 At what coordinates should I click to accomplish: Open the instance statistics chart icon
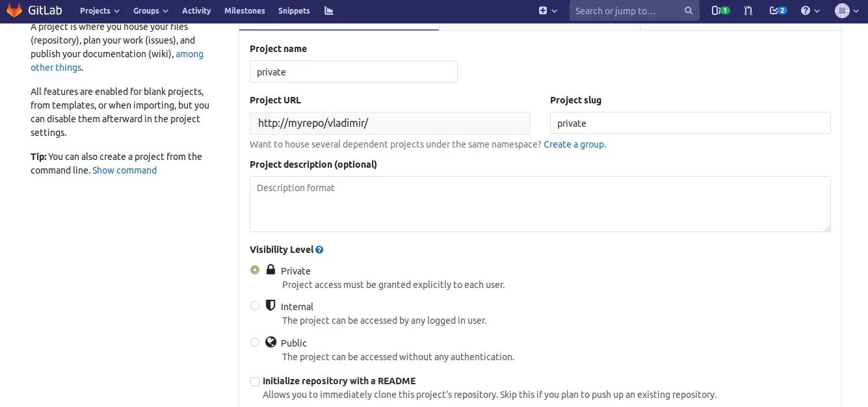tap(329, 10)
